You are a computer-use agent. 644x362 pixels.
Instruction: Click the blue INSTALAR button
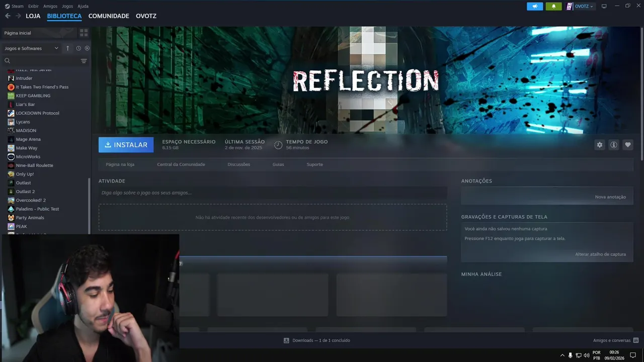pyautogui.click(x=126, y=145)
